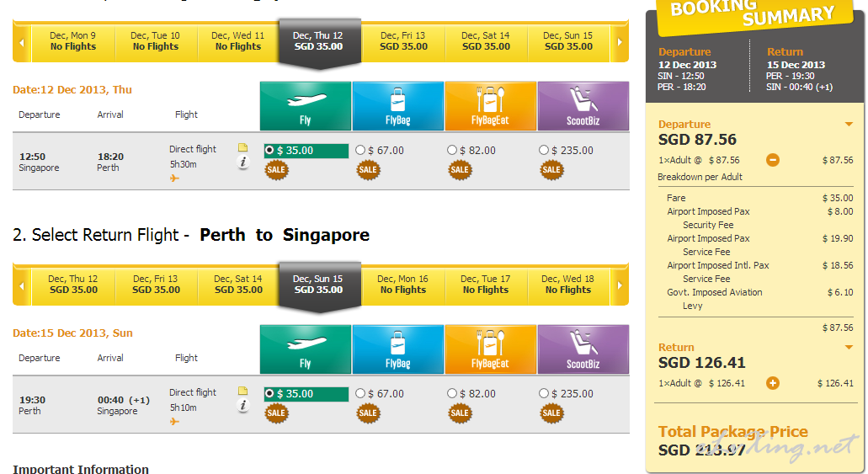This screenshot has height=474, width=868.
Task: Toggle the Return summary section arrow
Action: (849, 348)
